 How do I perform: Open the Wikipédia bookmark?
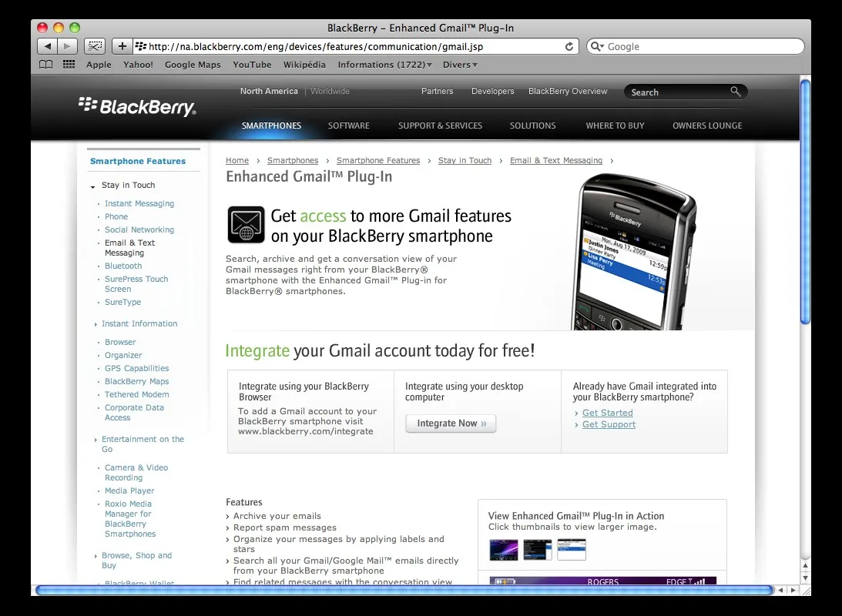(304, 65)
